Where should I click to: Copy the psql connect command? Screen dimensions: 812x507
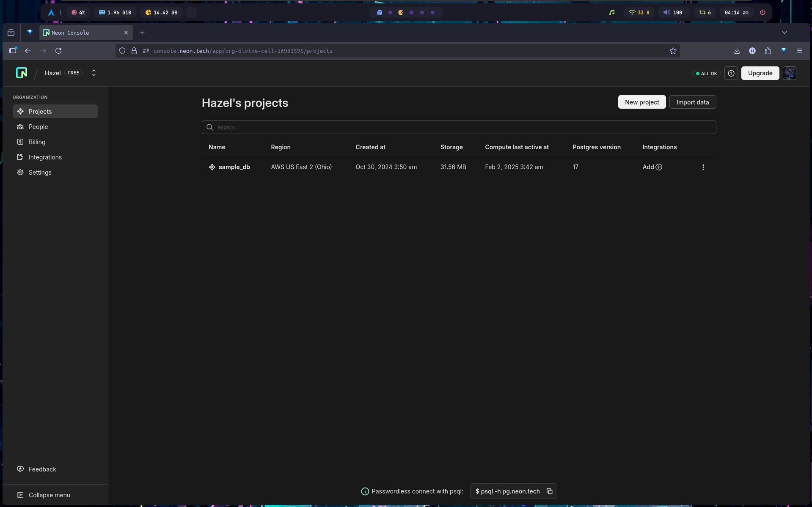coord(549,491)
